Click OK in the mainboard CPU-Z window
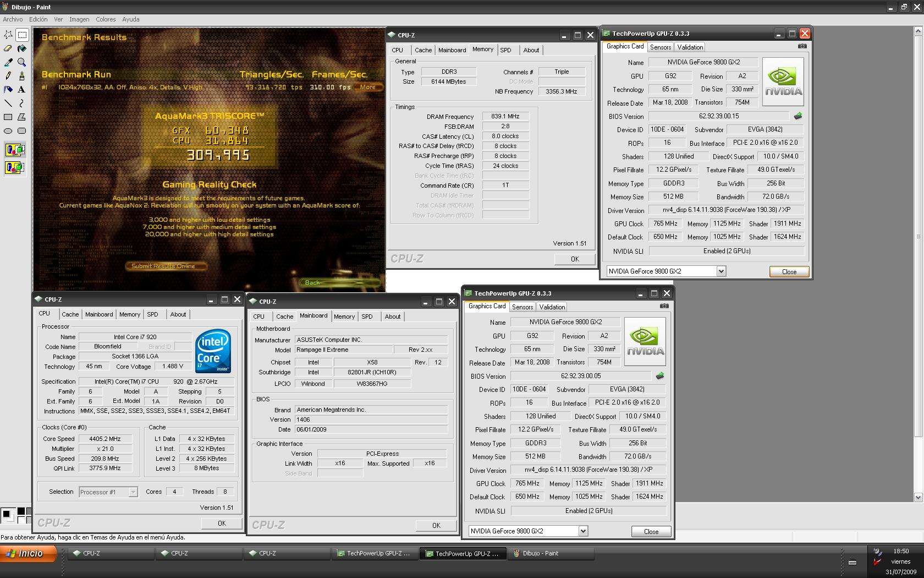The height and width of the screenshot is (578, 924). (x=436, y=526)
